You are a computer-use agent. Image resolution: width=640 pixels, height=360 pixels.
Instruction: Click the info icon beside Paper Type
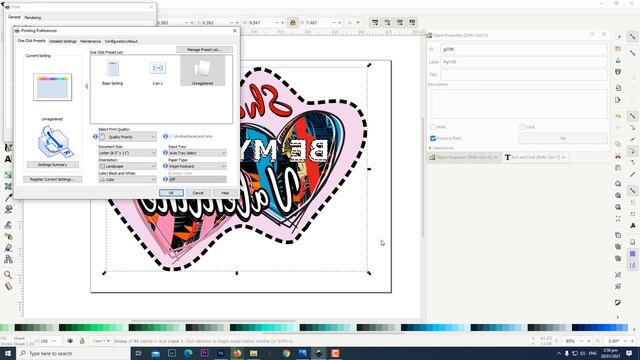pos(165,166)
